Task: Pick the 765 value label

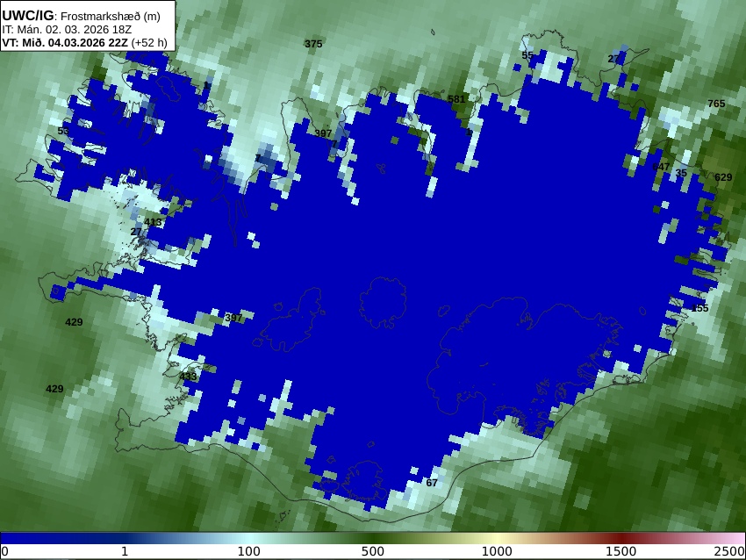Action: pyautogui.click(x=716, y=104)
